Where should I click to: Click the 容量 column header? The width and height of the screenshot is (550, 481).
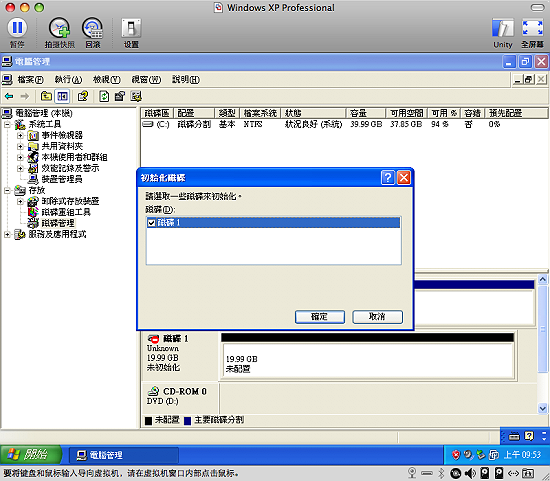365,113
